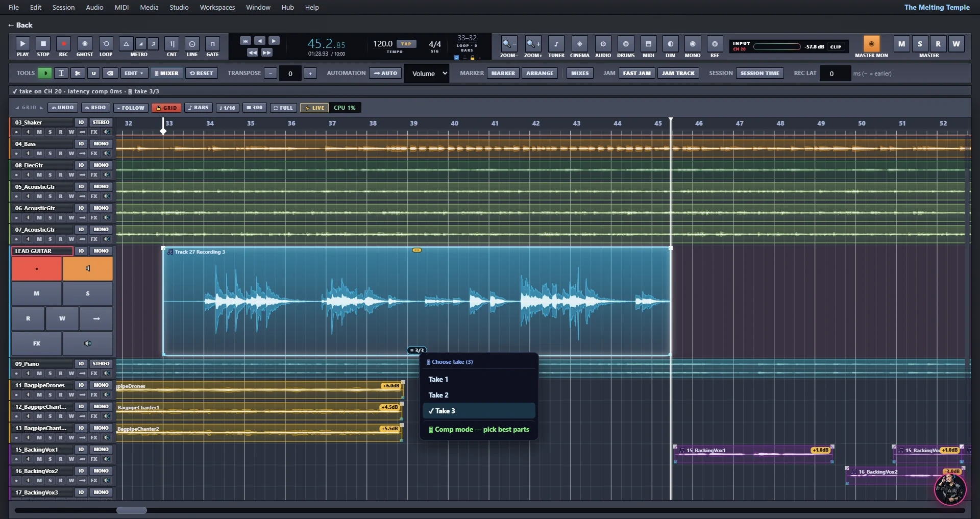
Task: Open the MIDI panel icon
Action: pyautogui.click(x=648, y=44)
